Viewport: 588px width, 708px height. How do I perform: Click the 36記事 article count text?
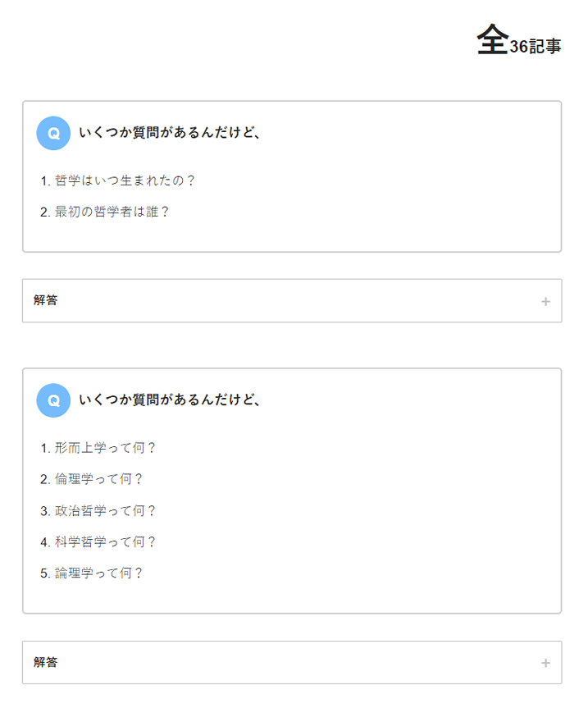[x=536, y=47]
